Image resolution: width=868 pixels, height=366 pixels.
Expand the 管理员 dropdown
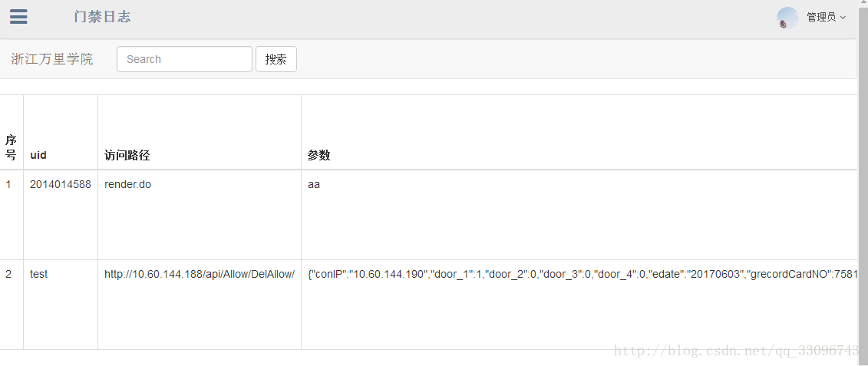(826, 18)
